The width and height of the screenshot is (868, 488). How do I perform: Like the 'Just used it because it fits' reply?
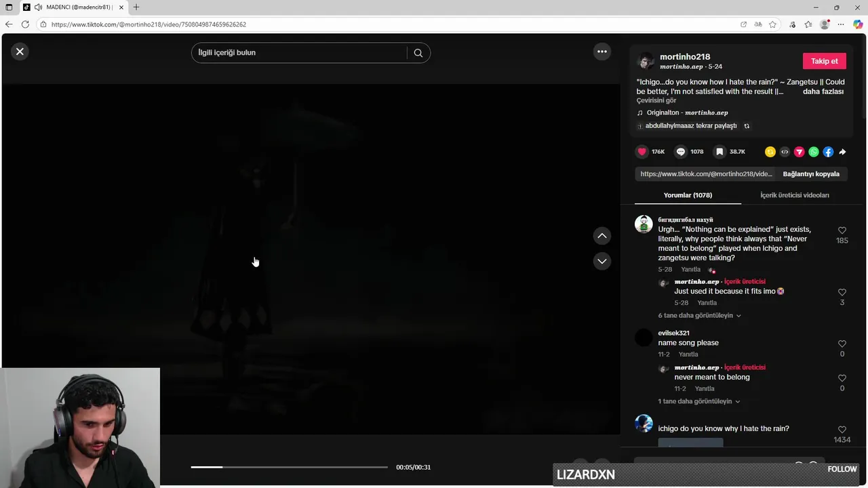[842, 292]
